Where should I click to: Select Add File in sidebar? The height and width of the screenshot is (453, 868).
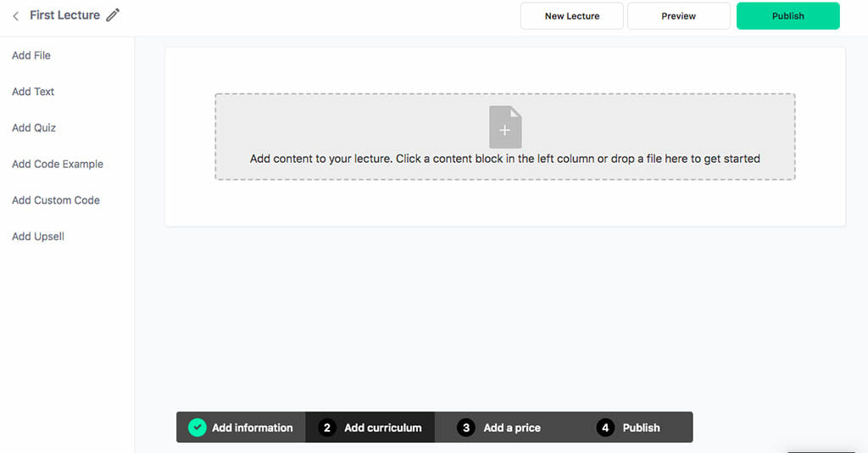point(31,55)
